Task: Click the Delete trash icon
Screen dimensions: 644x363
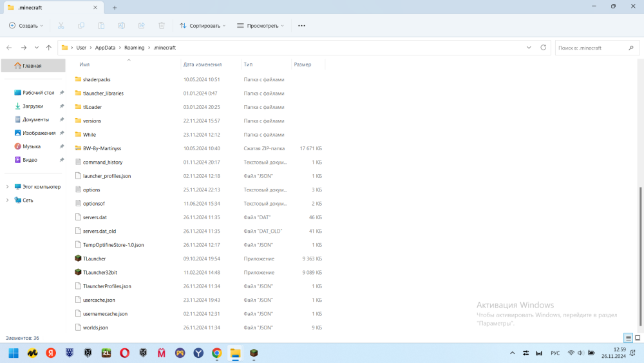Action: [x=162, y=26]
